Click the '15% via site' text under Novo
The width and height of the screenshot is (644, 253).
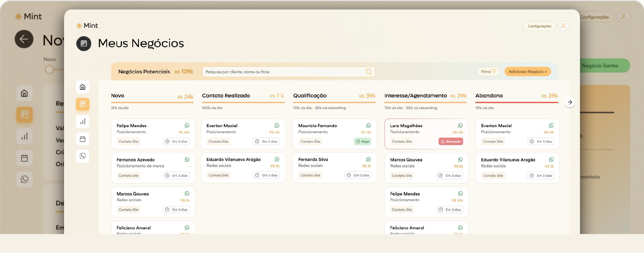[120, 108]
